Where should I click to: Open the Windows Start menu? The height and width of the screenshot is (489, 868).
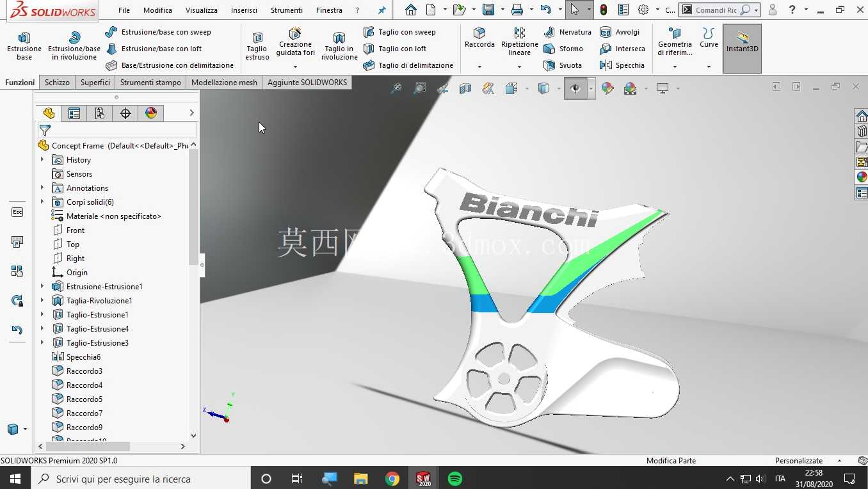pos(15,479)
